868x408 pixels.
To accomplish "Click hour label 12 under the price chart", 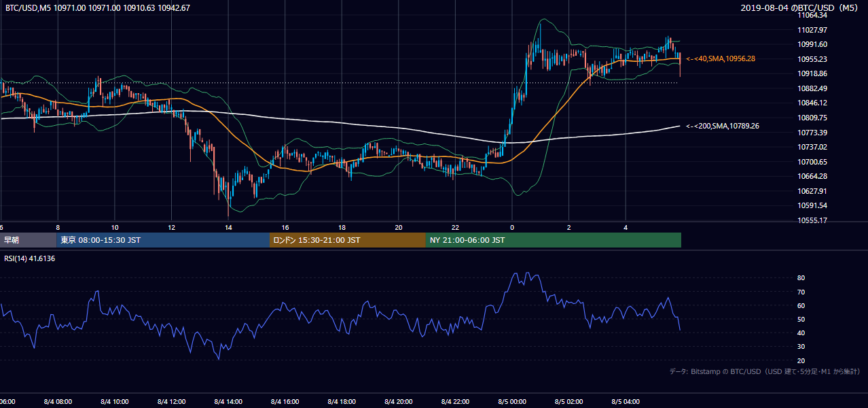I will (171, 227).
